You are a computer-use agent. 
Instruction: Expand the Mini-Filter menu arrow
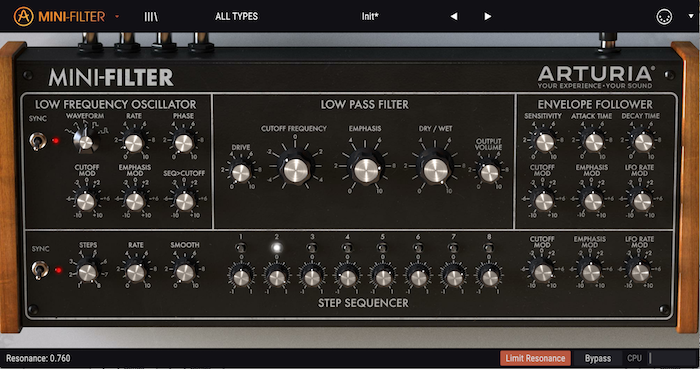[117, 17]
